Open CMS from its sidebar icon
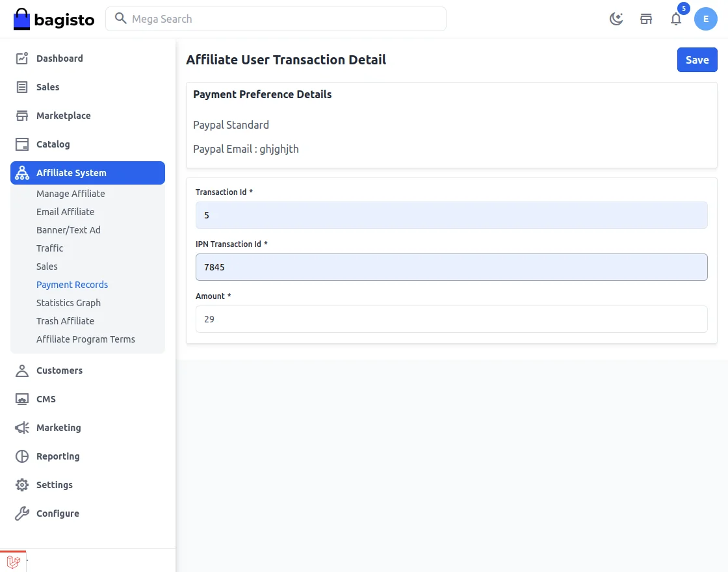Image resolution: width=728 pixels, height=572 pixels. point(21,398)
